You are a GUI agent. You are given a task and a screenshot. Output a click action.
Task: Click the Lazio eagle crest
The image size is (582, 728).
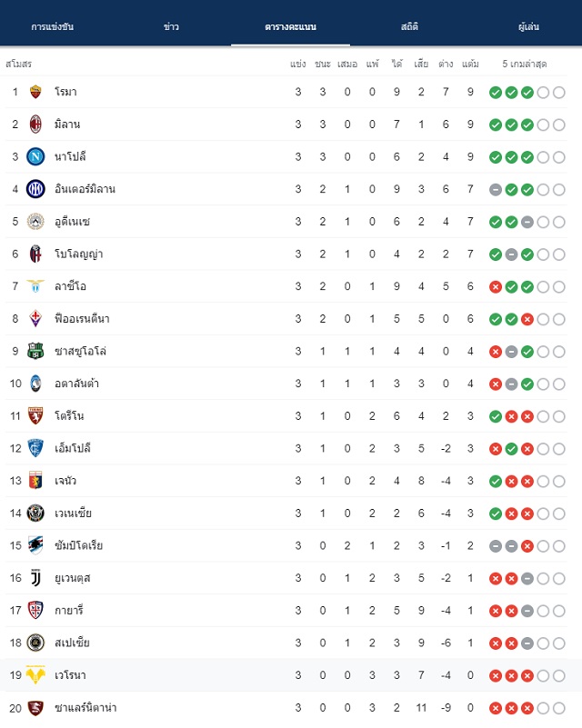coord(35,286)
